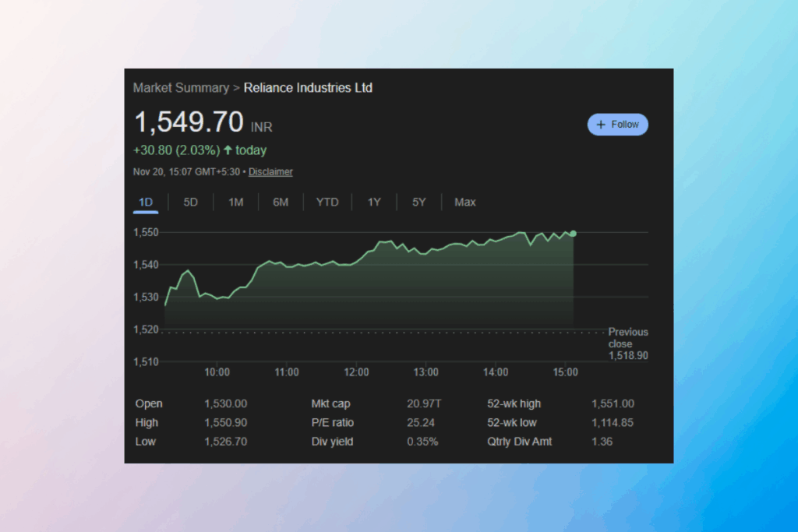
Task: Switch to the 1Y chart view
Action: 373,202
